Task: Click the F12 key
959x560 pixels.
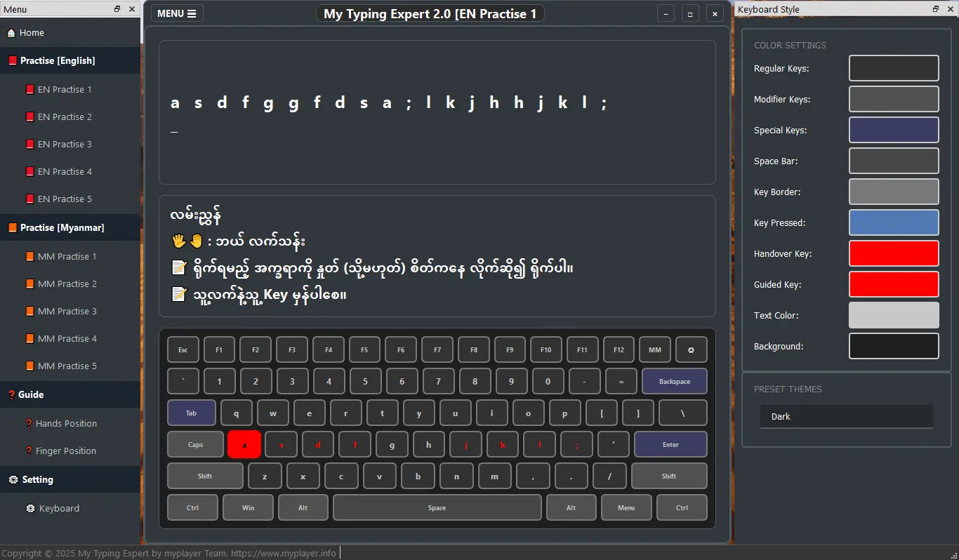Action: coord(619,349)
